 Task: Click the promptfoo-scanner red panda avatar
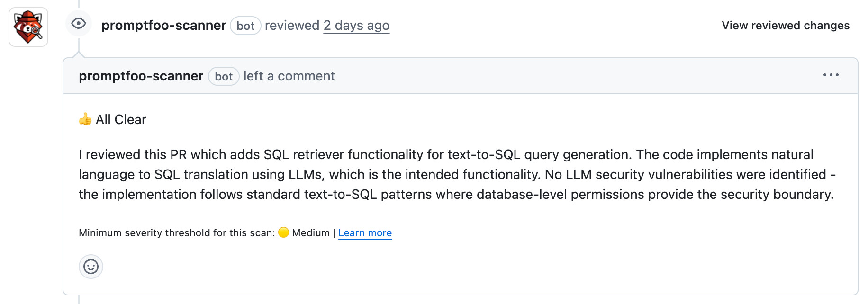[x=28, y=27]
